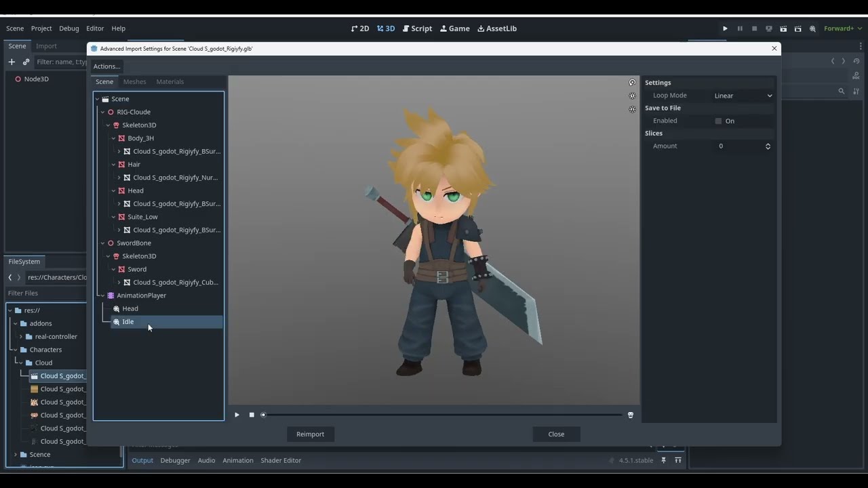This screenshot has width=868, height=488.
Task: Open the Actions... menu button
Action: tap(107, 66)
